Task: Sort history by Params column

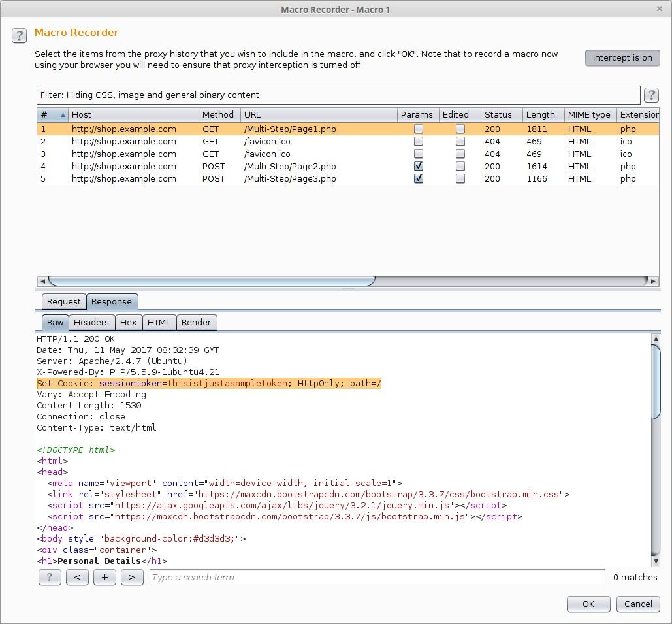Action: point(418,114)
